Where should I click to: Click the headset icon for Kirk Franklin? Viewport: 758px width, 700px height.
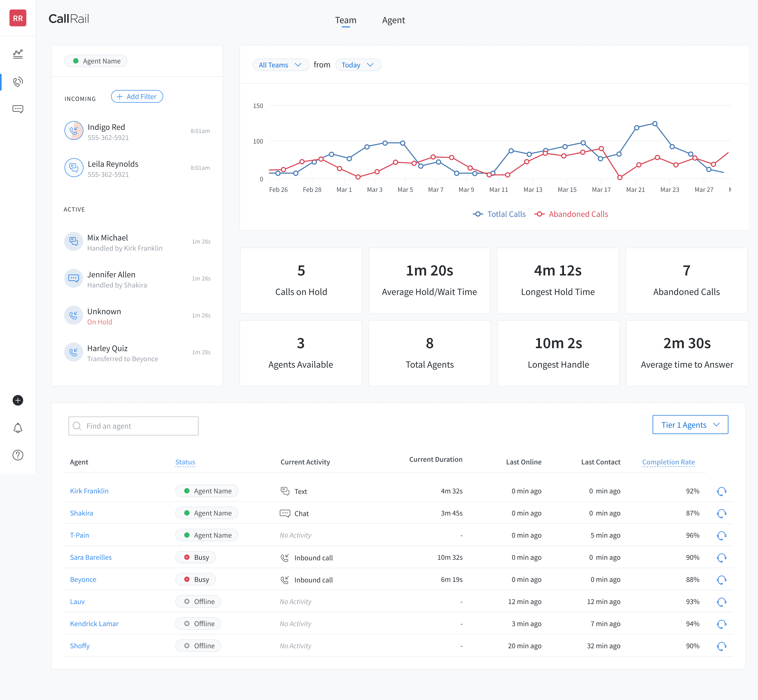[x=721, y=491]
